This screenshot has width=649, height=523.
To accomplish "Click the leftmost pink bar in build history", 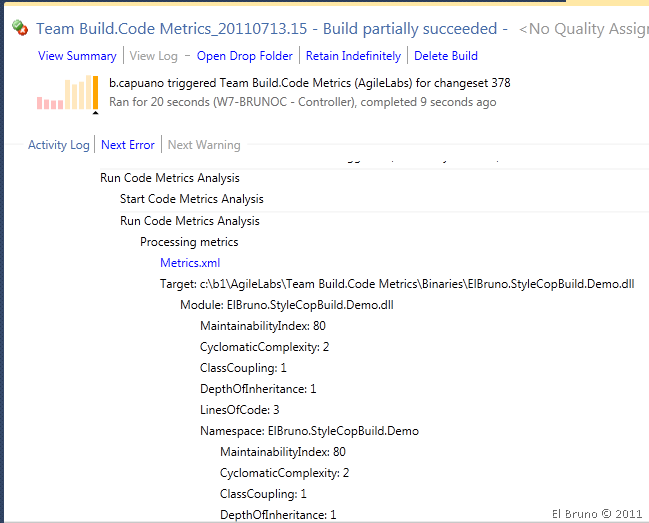I will point(40,103).
